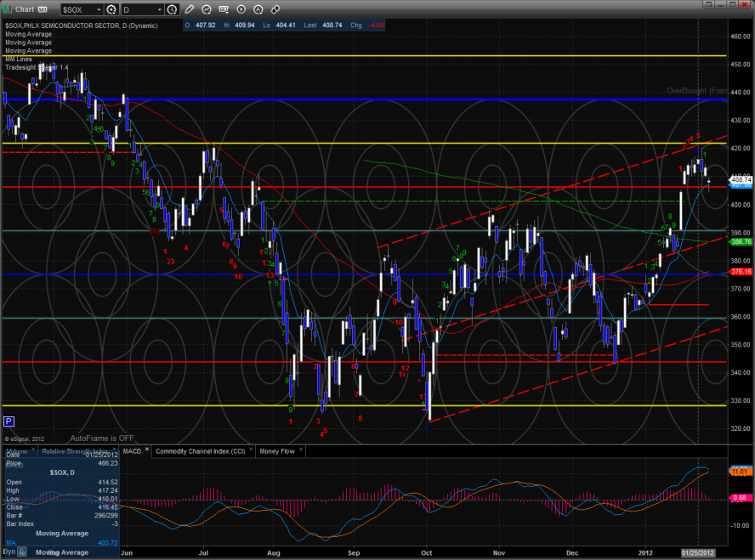Click the 408.74 last price tag on price axis
The image size is (755, 560).
pyautogui.click(x=741, y=179)
